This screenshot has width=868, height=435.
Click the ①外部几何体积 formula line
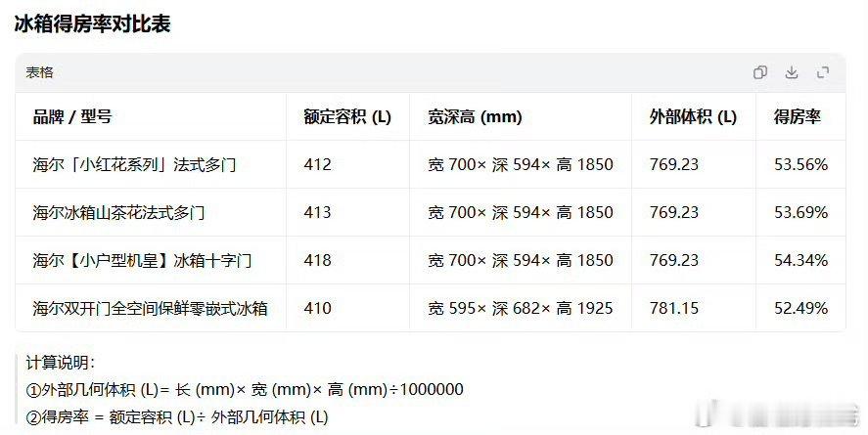(244, 390)
